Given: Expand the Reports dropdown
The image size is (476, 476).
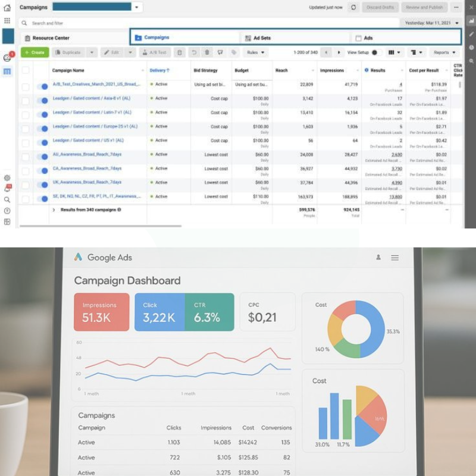Looking at the screenshot, I should (x=444, y=52).
